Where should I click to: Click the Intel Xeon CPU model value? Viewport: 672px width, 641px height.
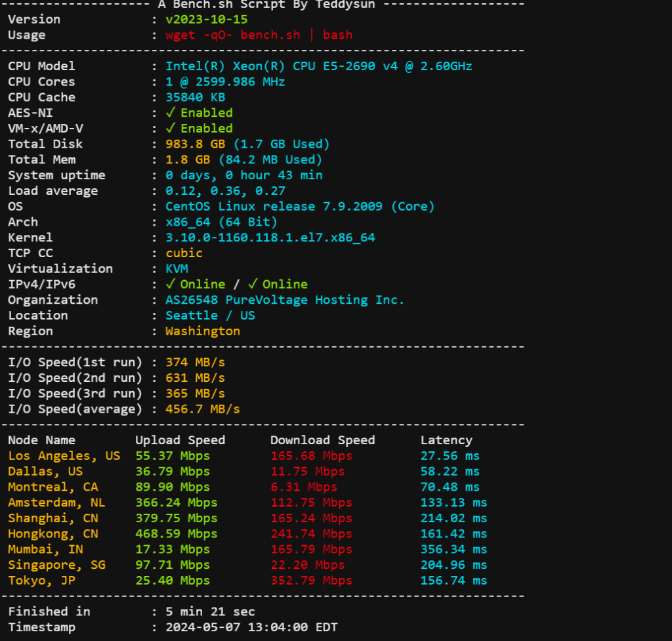[x=318, y=66]
